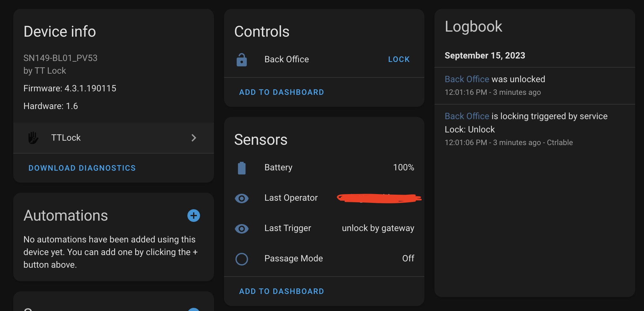The image size is (644, 311).
Task: Select the battery icon in Sensors
Action: [241, 168]
